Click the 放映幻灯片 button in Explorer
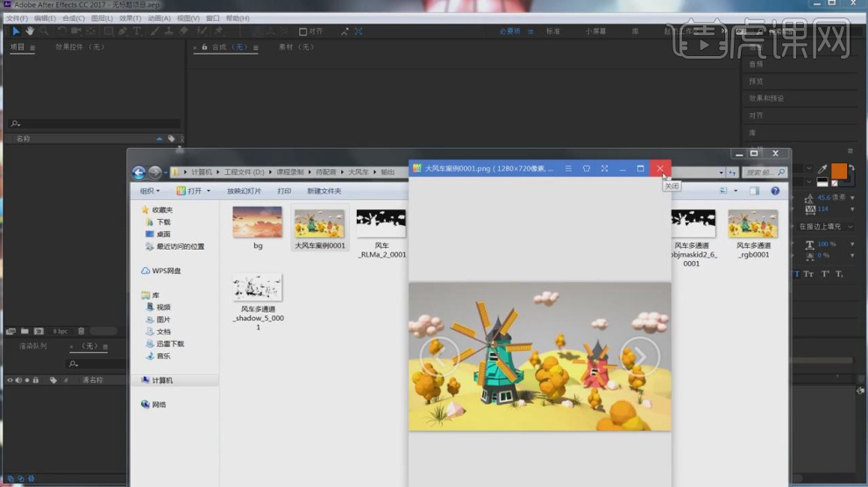 click(x=244, y=191)
